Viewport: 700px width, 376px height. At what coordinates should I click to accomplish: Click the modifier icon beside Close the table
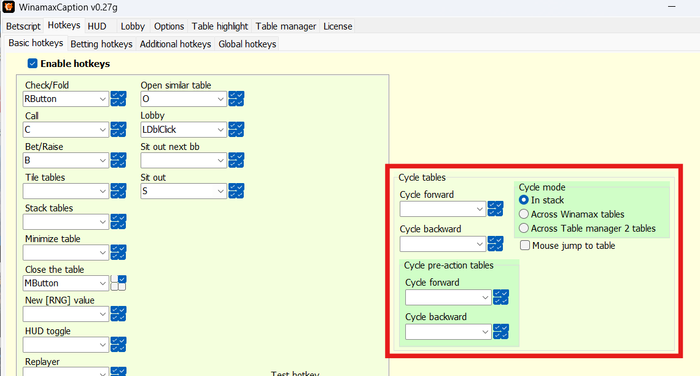tap(118, 283)
